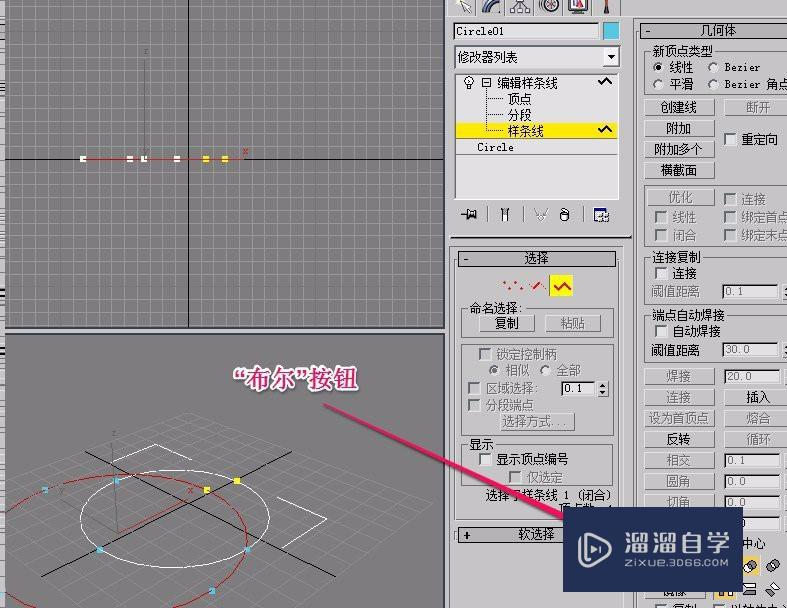The width and height of the screenshot is (787, 608).
Task: Click the Circle01 object color swatch
Action: click(x=611, y=31)
